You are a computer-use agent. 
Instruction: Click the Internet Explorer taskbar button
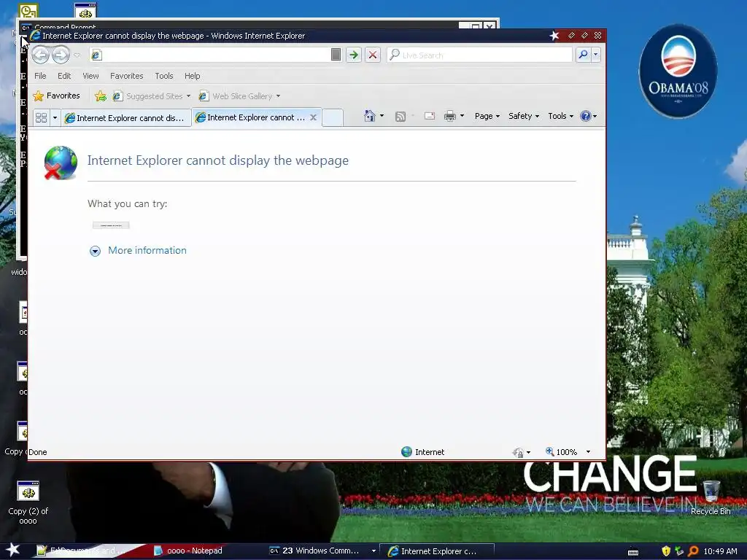[x=438, y=551]
